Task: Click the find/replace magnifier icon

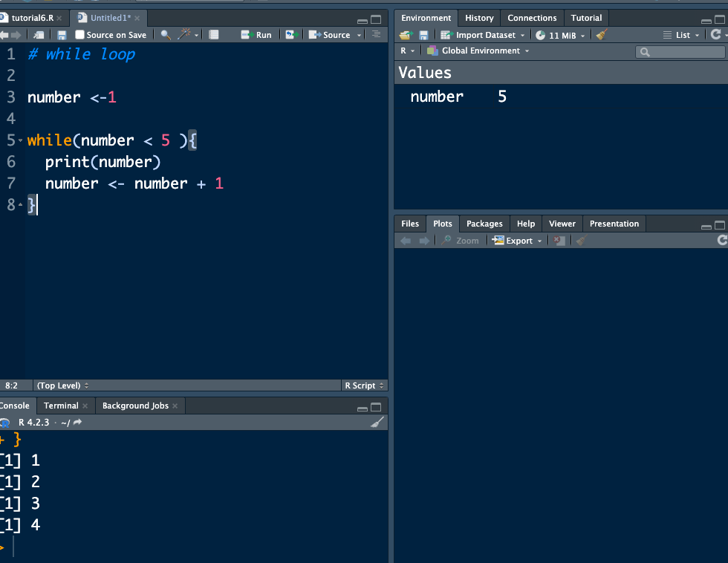Action: pyautogui.click(x=165, y=35)
